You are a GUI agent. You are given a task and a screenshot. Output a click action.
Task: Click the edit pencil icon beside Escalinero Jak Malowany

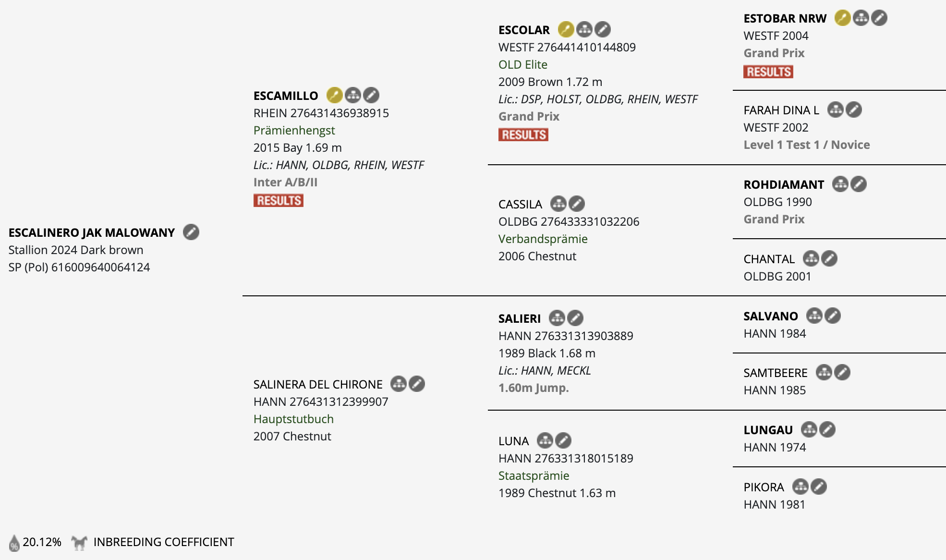pyautogui.click(x=191, y=232)
